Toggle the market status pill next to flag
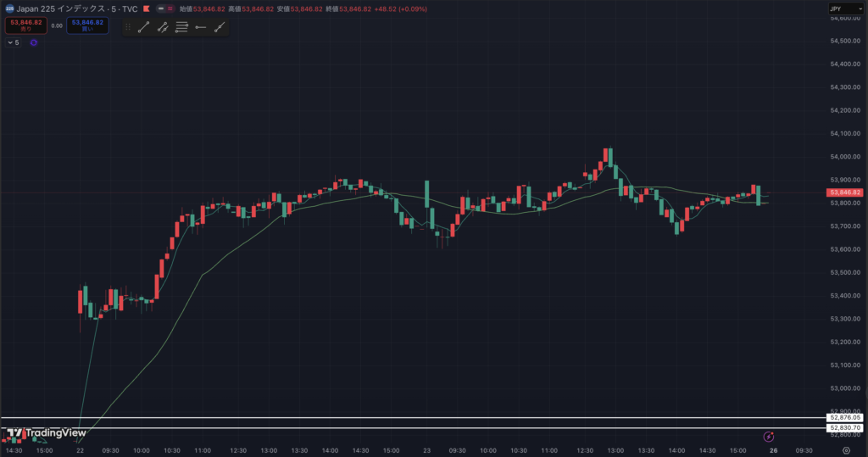This screenshot has width=868, height=457. pos(167,8)
